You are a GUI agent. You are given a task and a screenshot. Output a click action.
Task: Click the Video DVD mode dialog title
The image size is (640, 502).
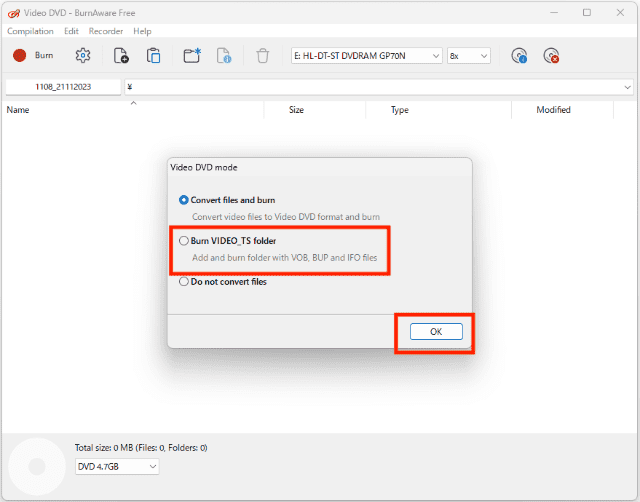204,167
